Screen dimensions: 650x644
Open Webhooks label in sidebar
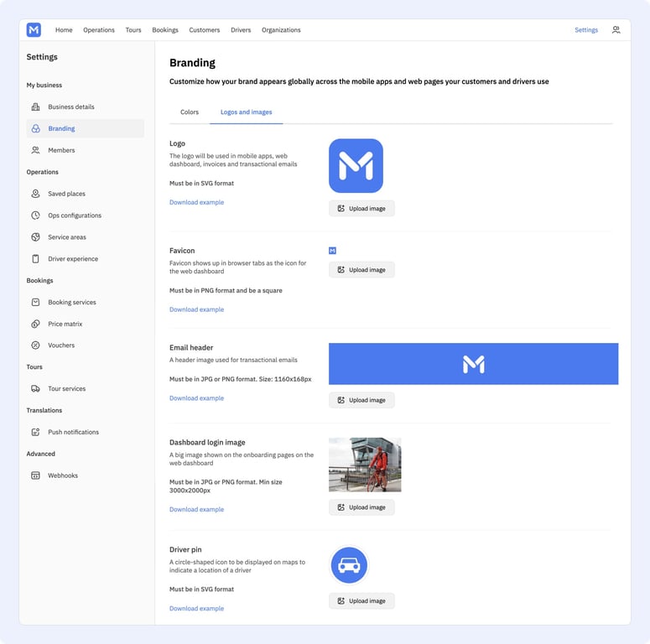(x=63, y=475)
